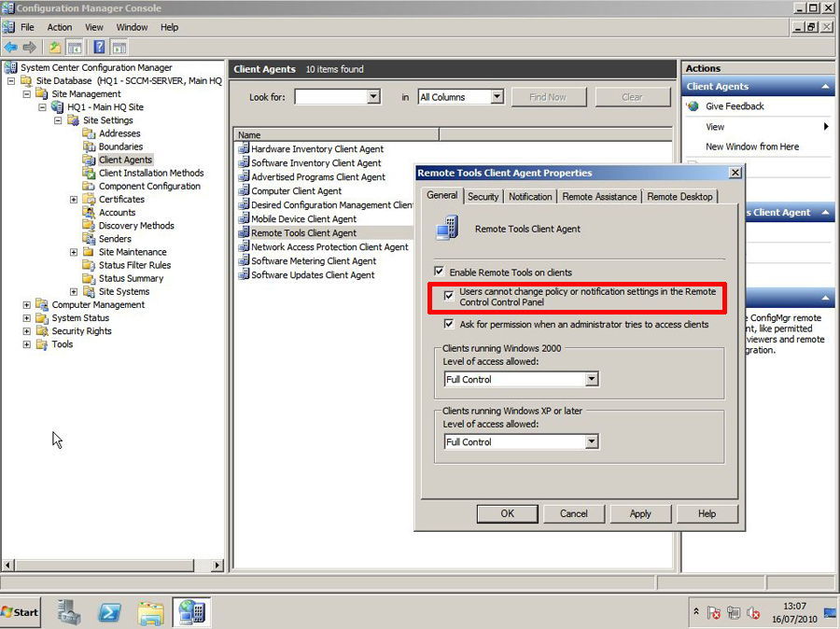Select Component Configuration in the tree
The image size is (840, 629).
click(x=149, y=186)
